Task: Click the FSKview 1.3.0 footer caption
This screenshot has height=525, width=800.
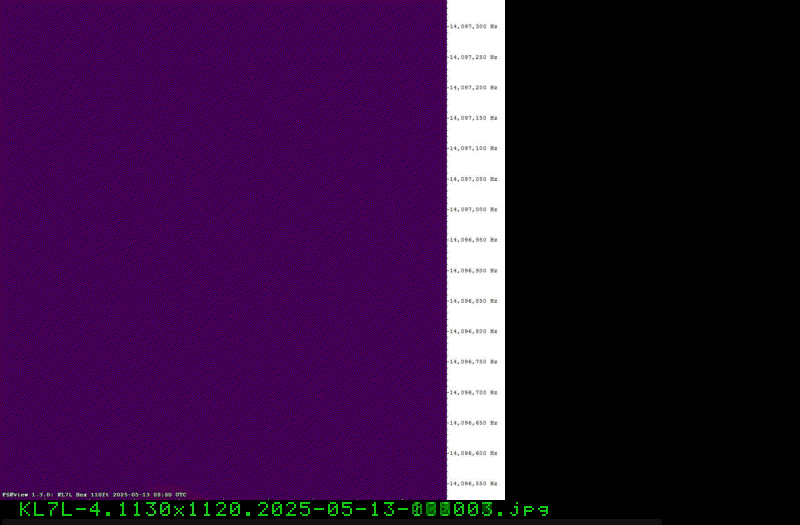Action: (94, 495)
